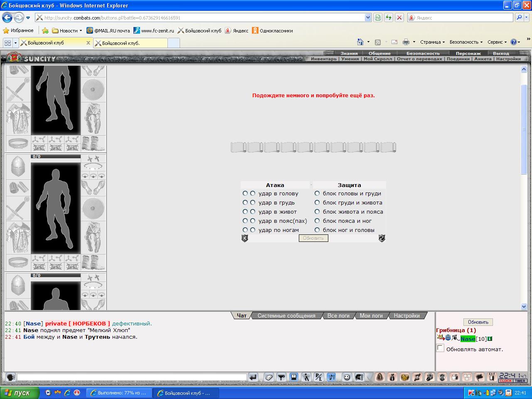
Task: Click the CLOCK label under the time
Action: click(506, 381)
